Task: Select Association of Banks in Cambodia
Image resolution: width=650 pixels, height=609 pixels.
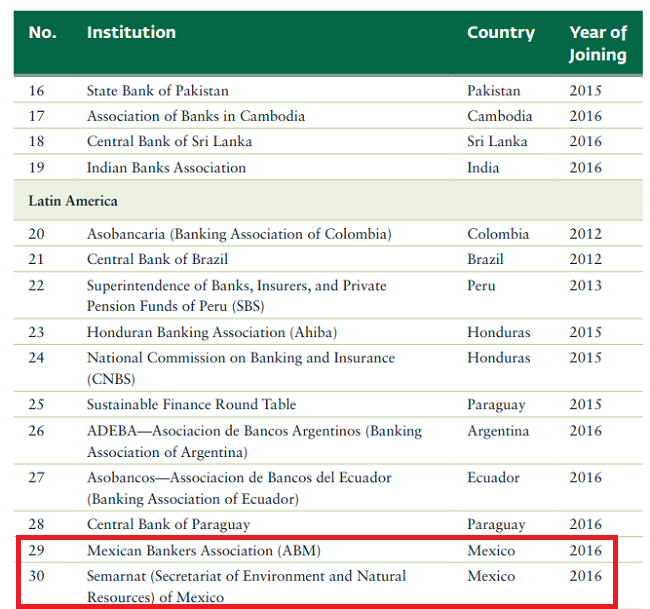Action: [195, 116]
